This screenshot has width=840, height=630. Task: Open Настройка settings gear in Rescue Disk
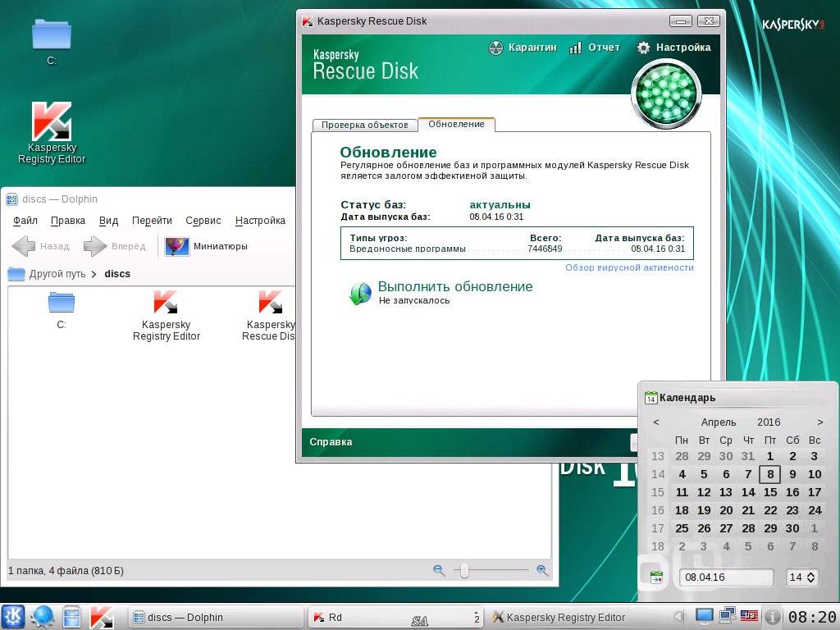pyautogui.click(x=673, y=48)
